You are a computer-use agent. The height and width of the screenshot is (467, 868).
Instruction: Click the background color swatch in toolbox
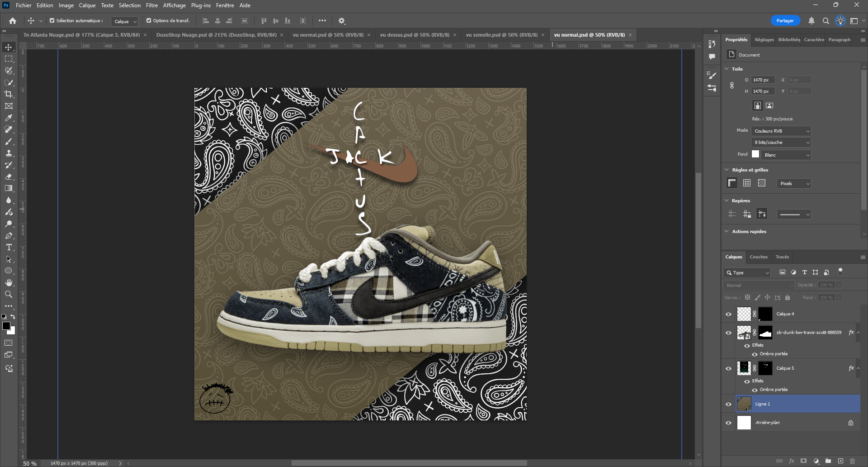(12, 332)
